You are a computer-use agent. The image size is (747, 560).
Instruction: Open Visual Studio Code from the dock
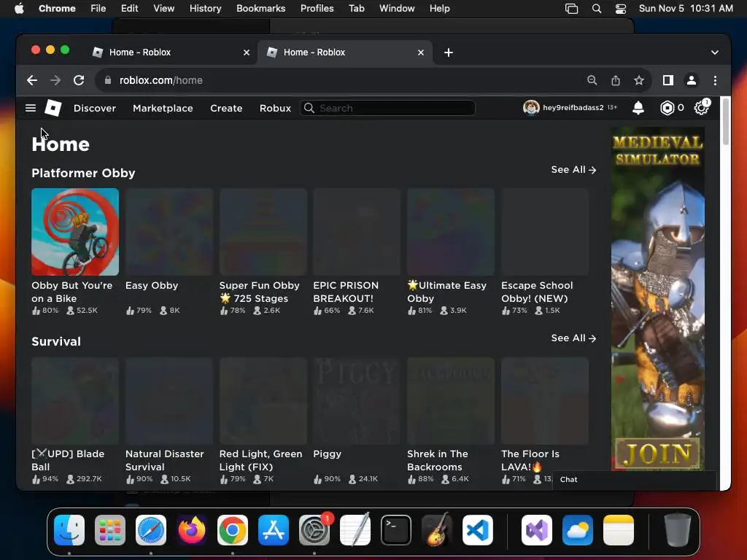pos(478,530)
